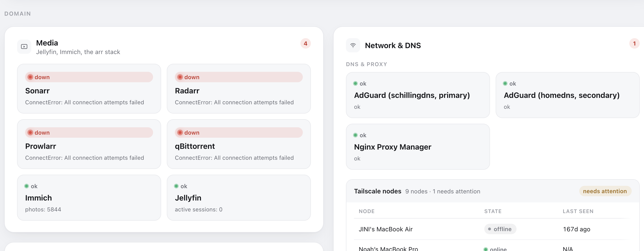The width and height of the screenshot is (644, 251).
Task: Click the Media play icon
Action: tap(24, 46)
